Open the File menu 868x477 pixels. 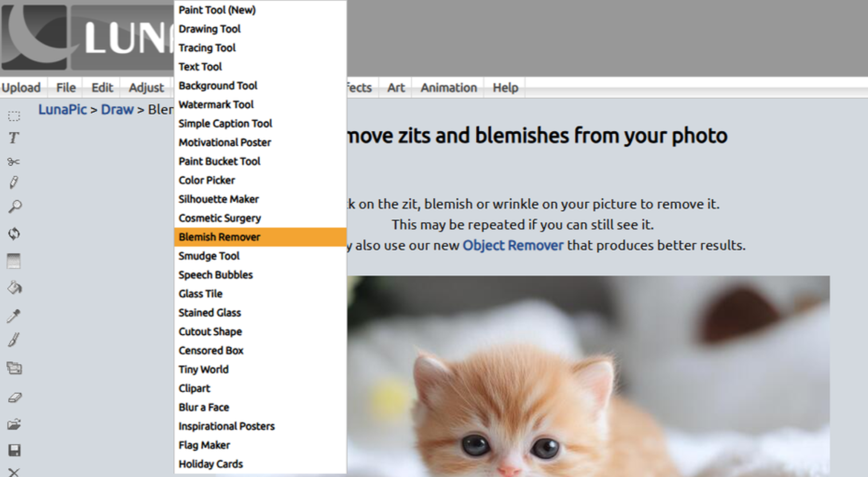coord(66,88)
